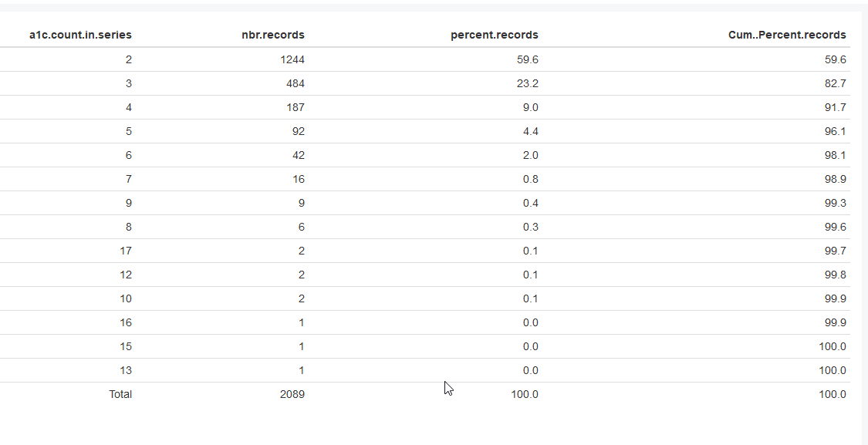Sort by the a1c.count.in.series column header
The height and width of the screenshot is (445, 868).
[x=80, y=35]
